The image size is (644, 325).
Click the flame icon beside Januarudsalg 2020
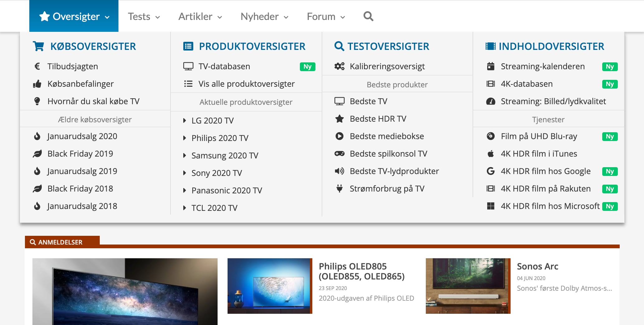tap(37, 136)
